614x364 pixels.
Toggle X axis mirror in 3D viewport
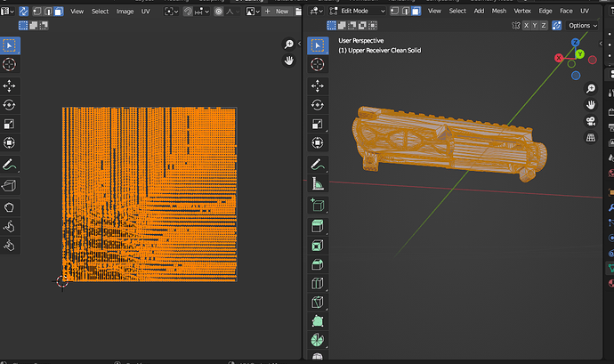(526, 26)
